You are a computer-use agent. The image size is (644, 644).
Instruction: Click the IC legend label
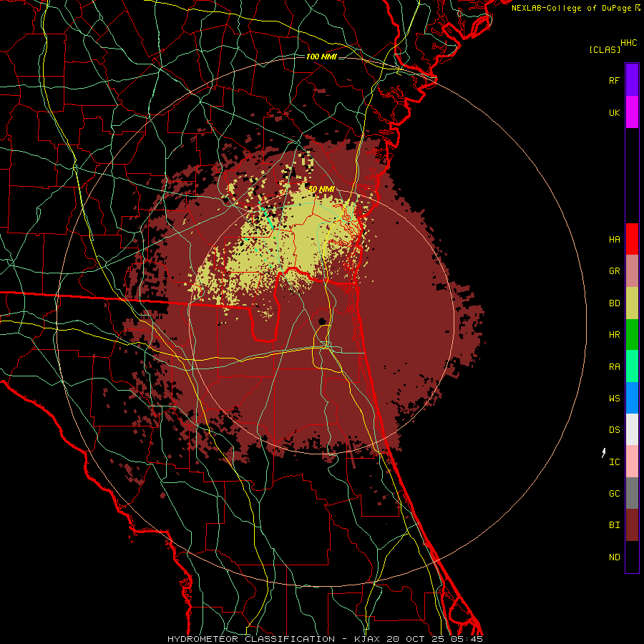point(614,462)
